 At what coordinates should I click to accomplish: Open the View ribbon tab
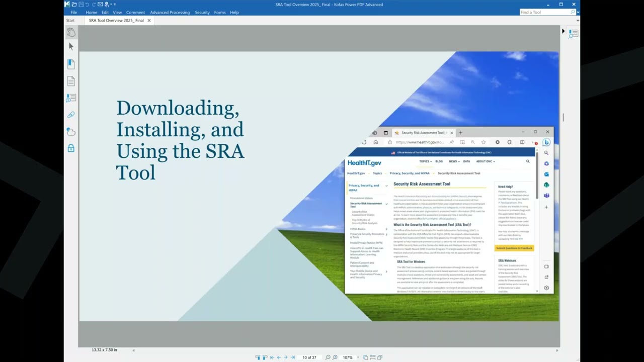(117, 12)
